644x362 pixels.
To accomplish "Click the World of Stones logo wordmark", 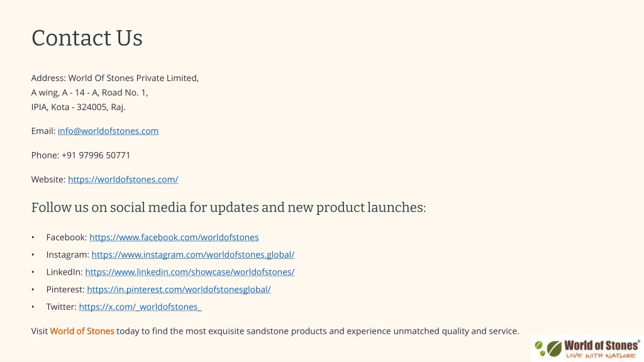I will pyautogui.click(x=602, y=345).
